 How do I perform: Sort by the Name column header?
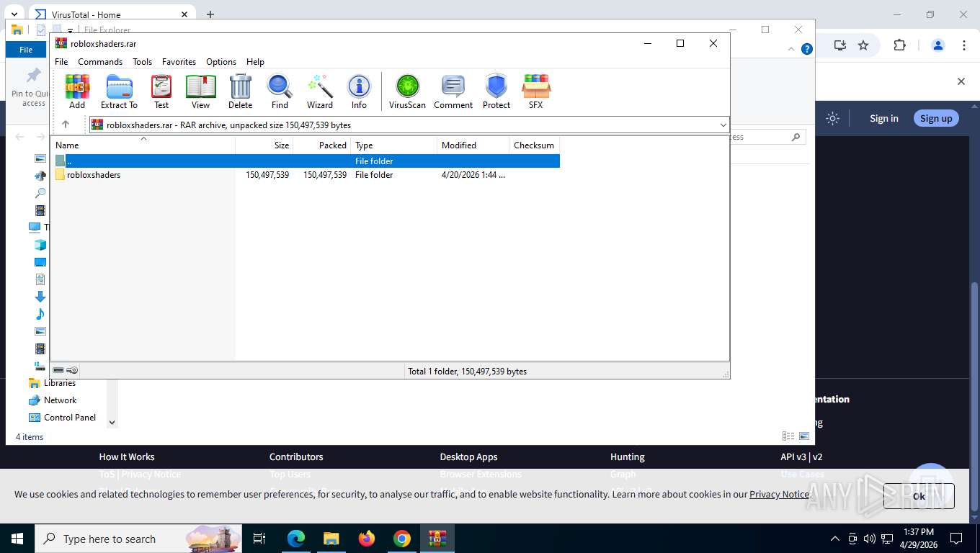click(143, 145)
